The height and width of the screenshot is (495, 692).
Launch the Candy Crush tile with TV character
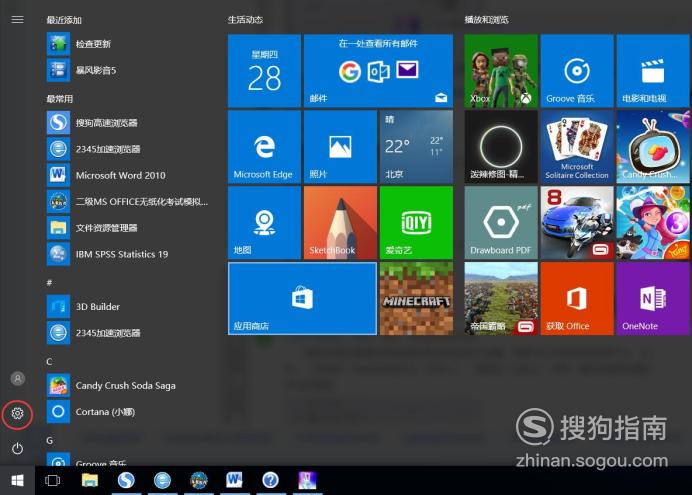click(653, 146)
